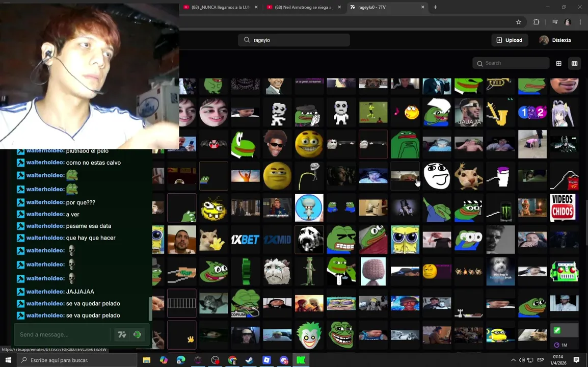The height and width of the screenshot is (367, 588).
Task: Click the 7TV page vertical scrollbar
Action: click(x=586, y=223)
